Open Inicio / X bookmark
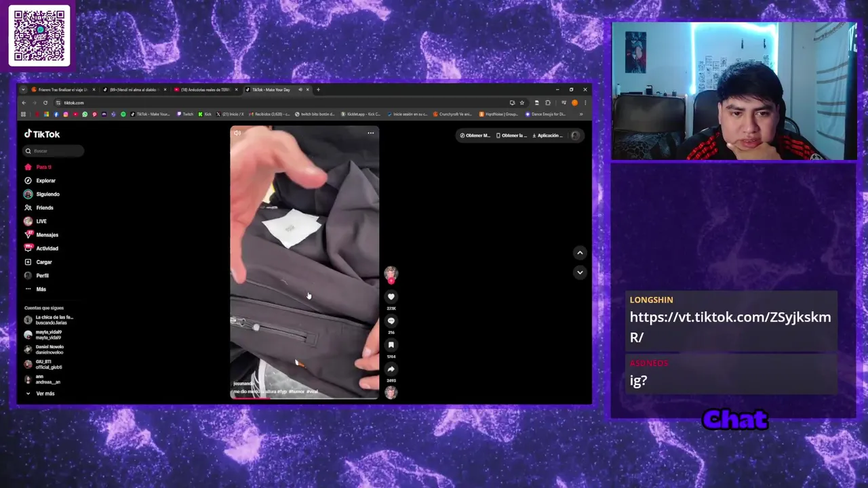868x488 pixels. [230, 114]
